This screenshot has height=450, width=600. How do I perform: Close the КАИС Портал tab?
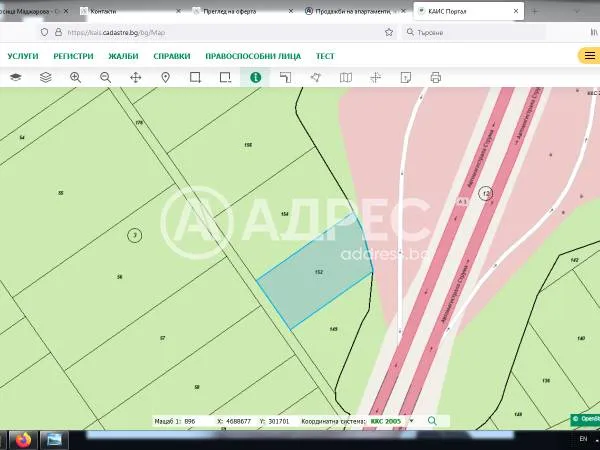pyautogui.click(x=516, y=11)
